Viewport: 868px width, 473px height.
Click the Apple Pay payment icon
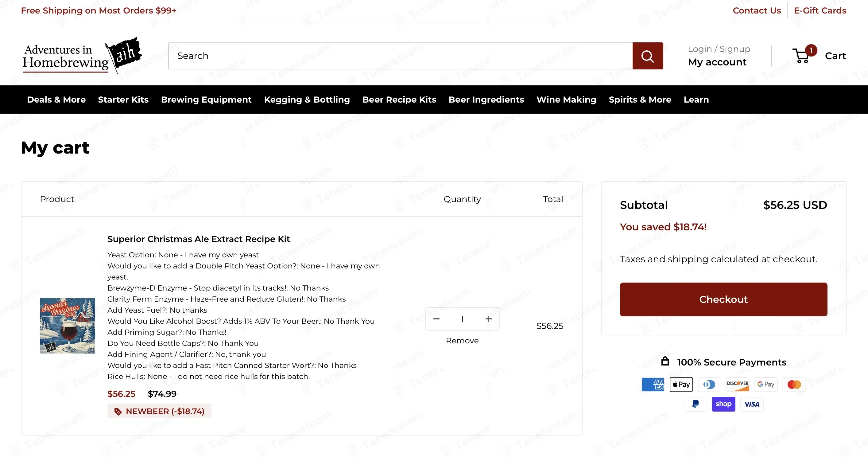(x=681, y=384)
